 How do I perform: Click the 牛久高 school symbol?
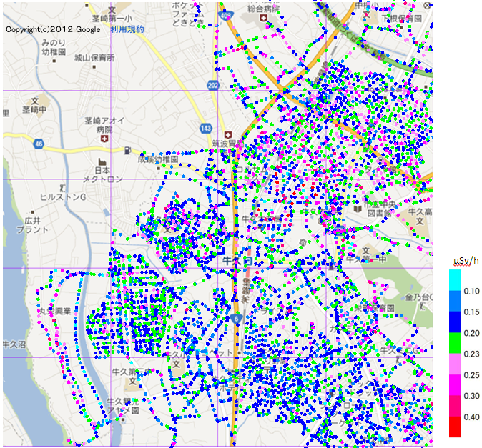click(x=420, y=221)
